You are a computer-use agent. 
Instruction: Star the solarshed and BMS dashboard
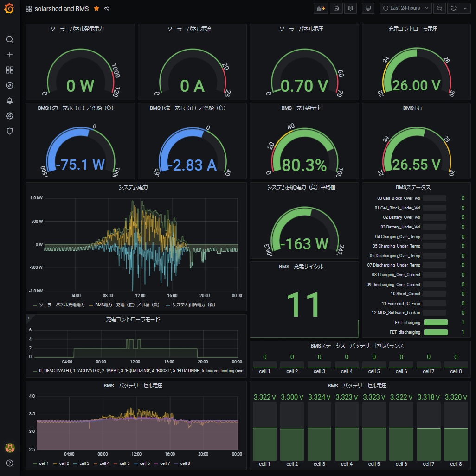coord(96,8)
